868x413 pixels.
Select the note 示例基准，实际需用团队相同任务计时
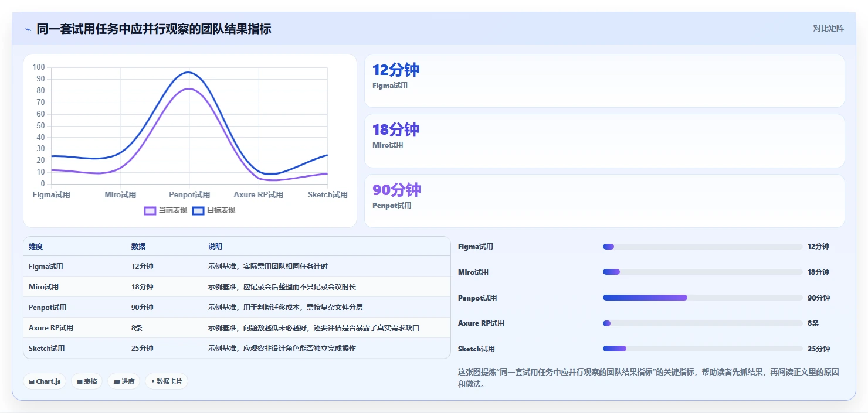[x=267, y=267]
